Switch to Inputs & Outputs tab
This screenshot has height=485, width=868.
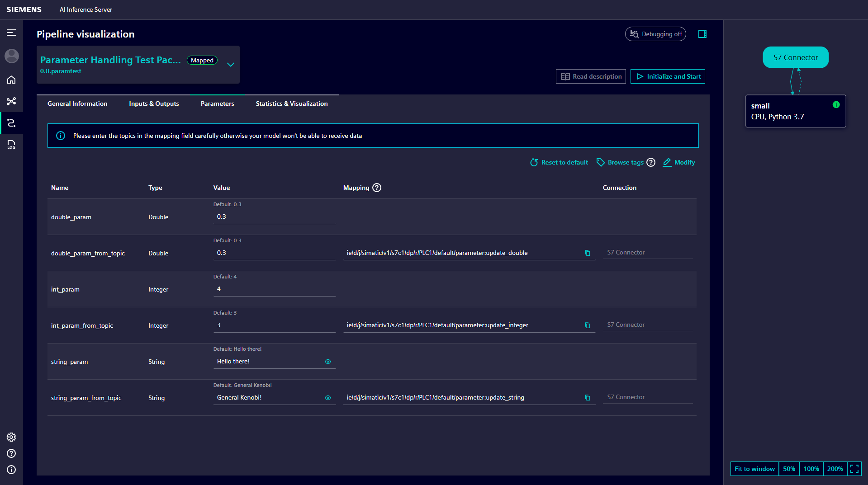coord(154,104)
